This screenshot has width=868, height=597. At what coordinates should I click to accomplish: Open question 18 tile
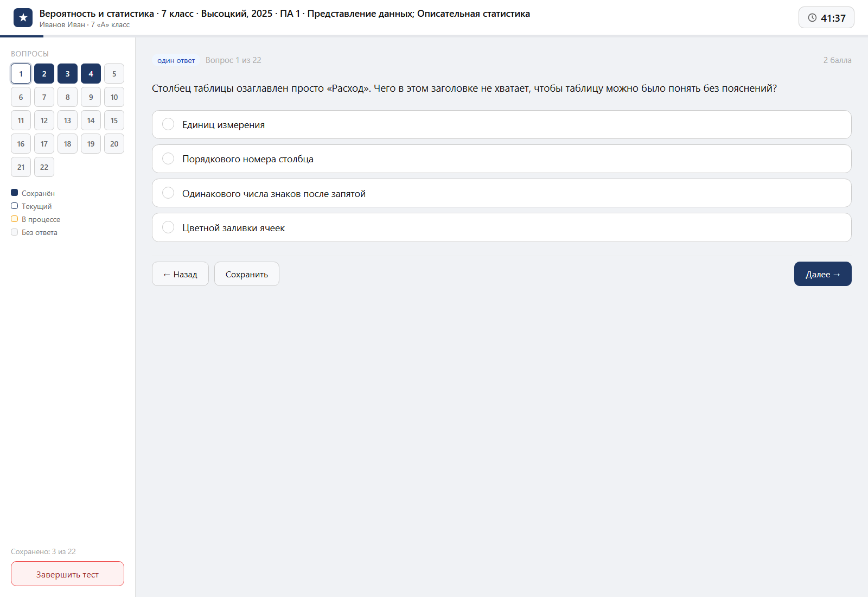click(x=67, y=144)
